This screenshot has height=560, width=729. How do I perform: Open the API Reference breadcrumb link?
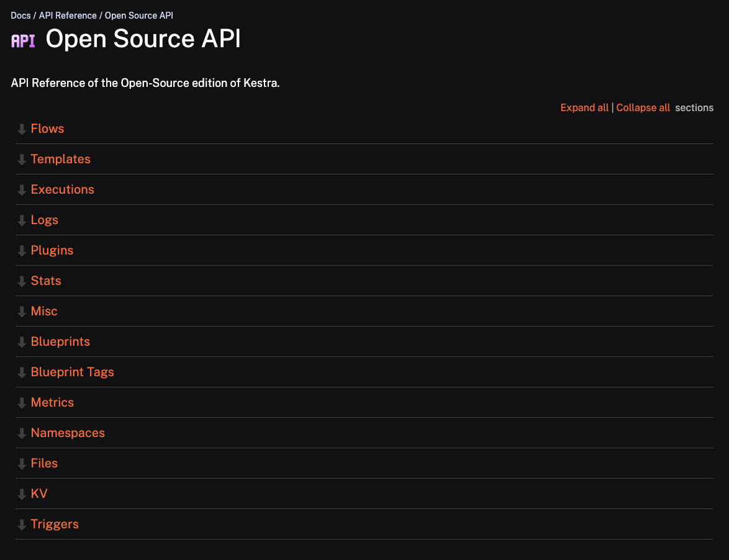tap(68, 15)
